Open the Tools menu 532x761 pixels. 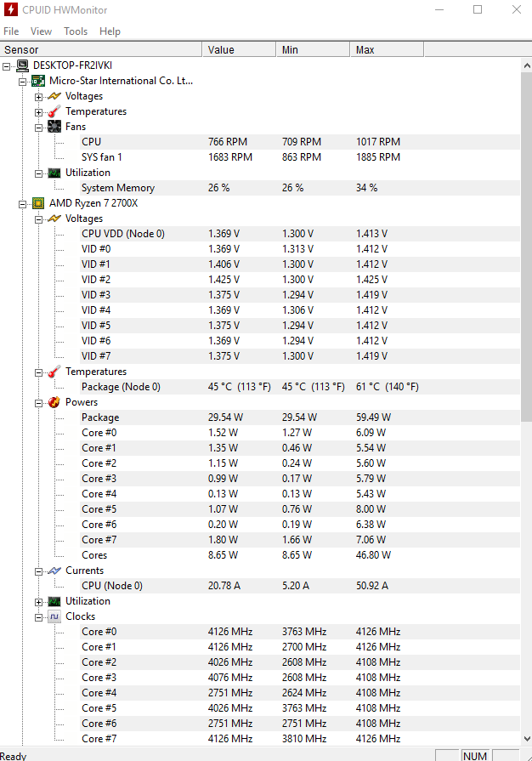[x=75, y=31]
